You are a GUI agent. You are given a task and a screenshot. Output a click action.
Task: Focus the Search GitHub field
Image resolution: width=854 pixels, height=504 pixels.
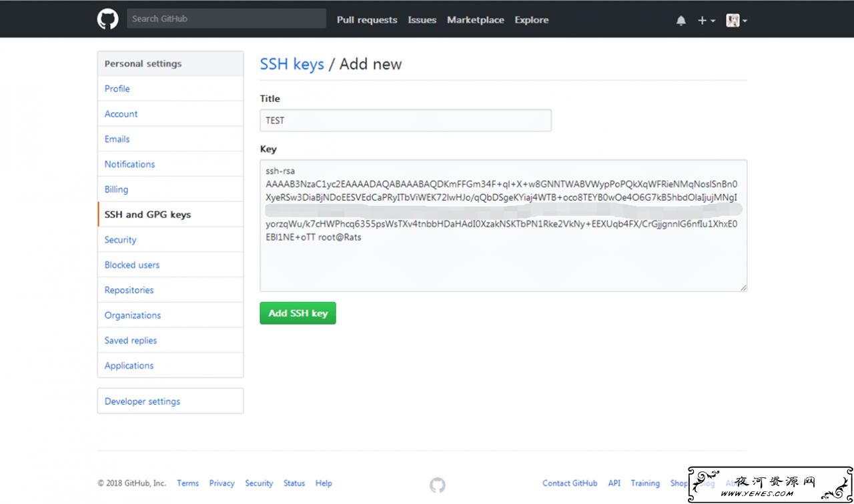click(226, 19)
